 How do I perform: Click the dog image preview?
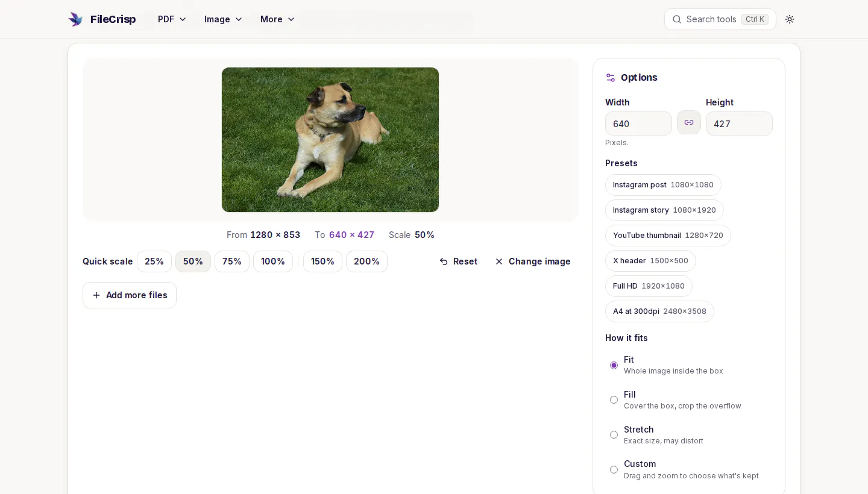330,140
